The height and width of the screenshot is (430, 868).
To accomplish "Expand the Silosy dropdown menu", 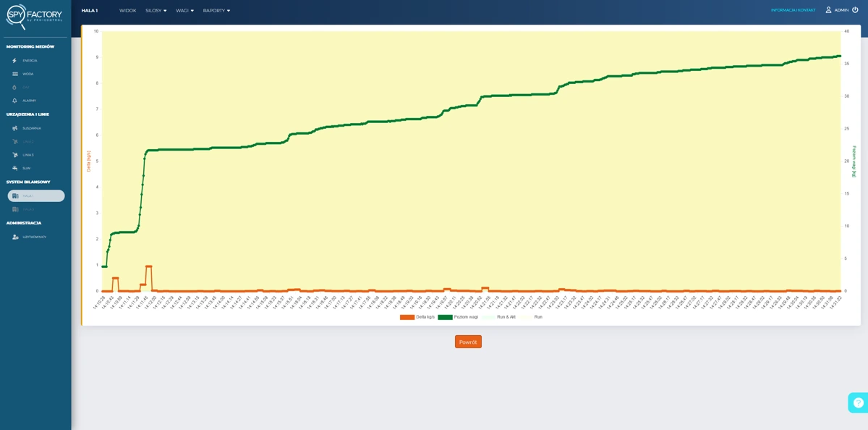I will (x=156, y=11).
